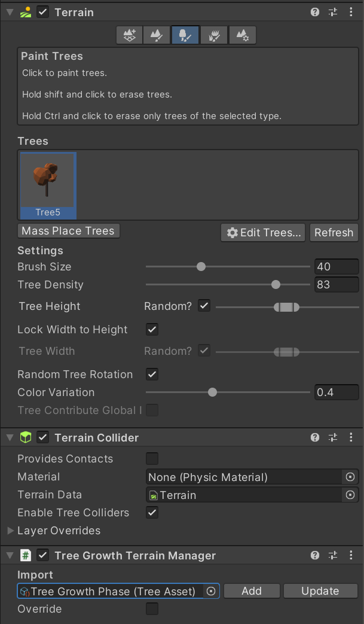The width and height of the screenshot is (364, 624).
Task: Click the Tree Growth script icon
Action: pyautogui.click(x=26, y=556)
